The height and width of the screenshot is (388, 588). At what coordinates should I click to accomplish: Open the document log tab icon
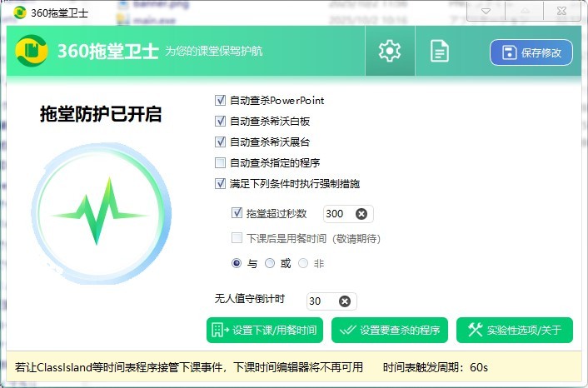point(439,52)
